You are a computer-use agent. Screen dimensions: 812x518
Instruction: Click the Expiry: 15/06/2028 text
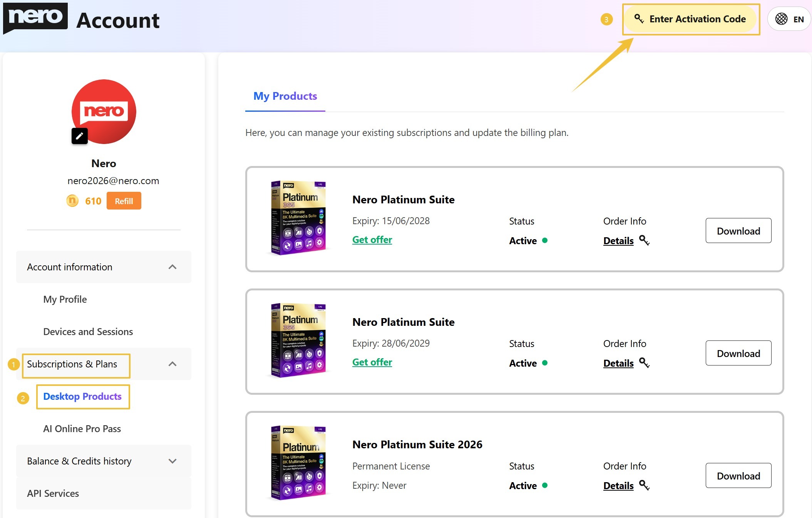click(x=391, y=221)
